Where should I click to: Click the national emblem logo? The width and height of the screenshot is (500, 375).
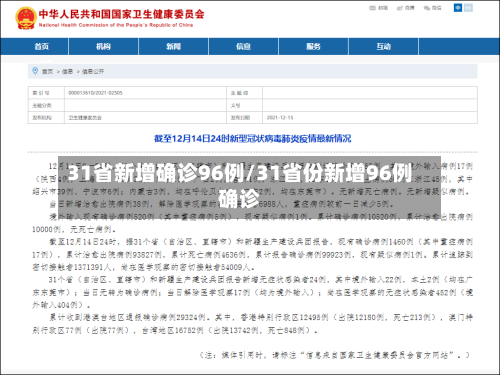click(25, 18)
